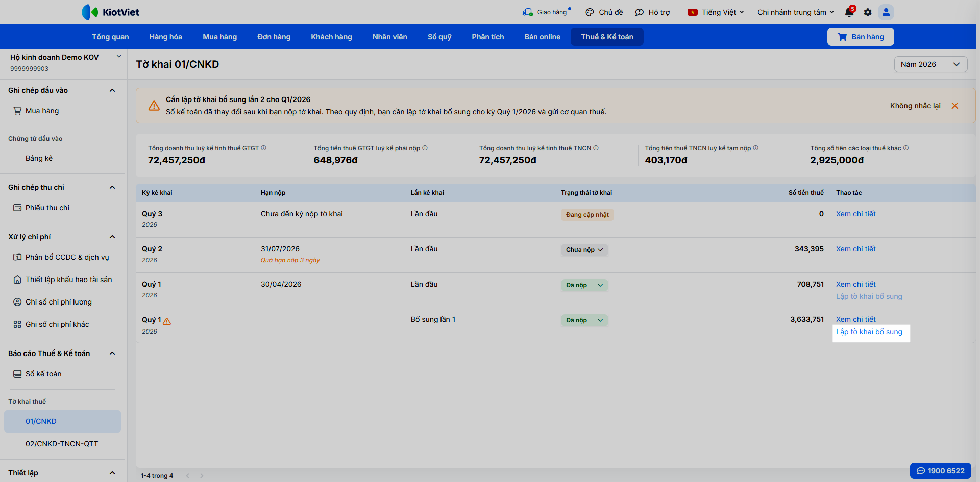Screen dimensions: 980x482
Task: Click Lập tờ khai bổ sung for Bổ sung lần 1
Action: [869, 332]
